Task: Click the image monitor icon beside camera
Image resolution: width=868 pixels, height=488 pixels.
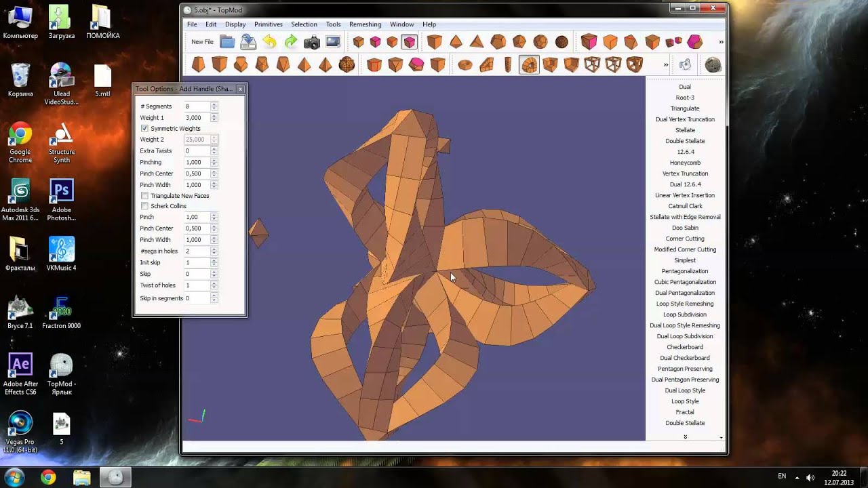Action: click(x=332, y=42)
